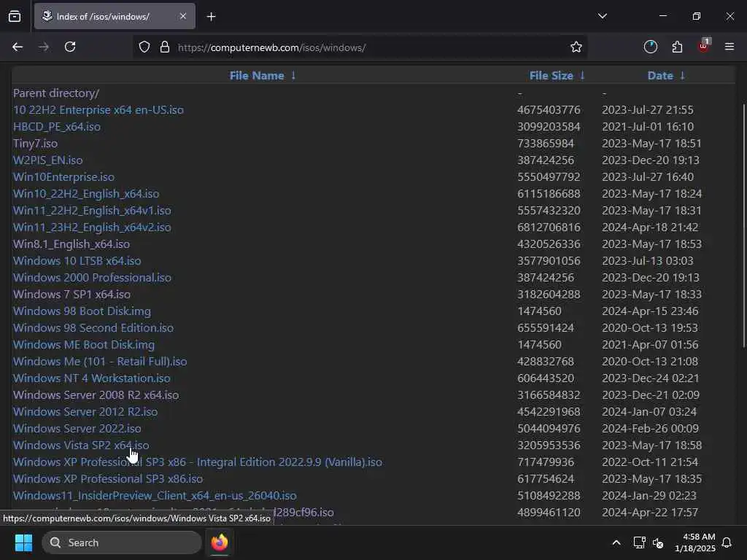The image size is (747, 560).
Task: Go back to the previous page
Action: coord(18,47)
